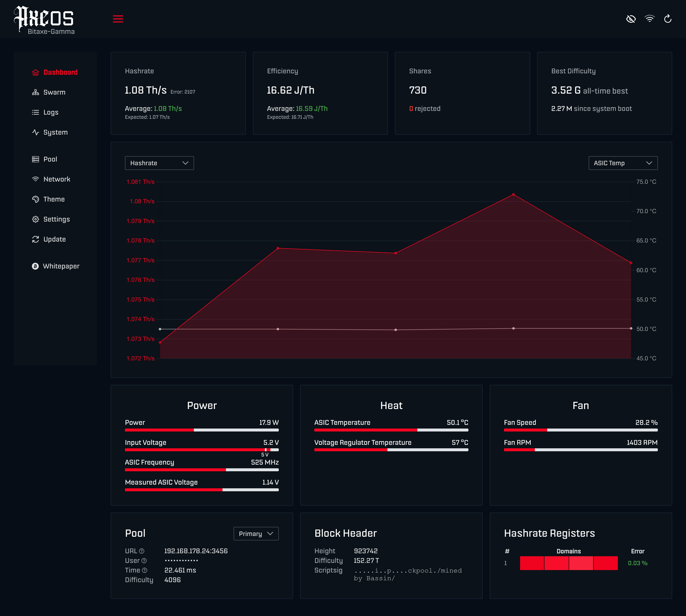The width and height of the screenshot is (686, 616).
Task: Go to the System page
Action: (55, 132)
